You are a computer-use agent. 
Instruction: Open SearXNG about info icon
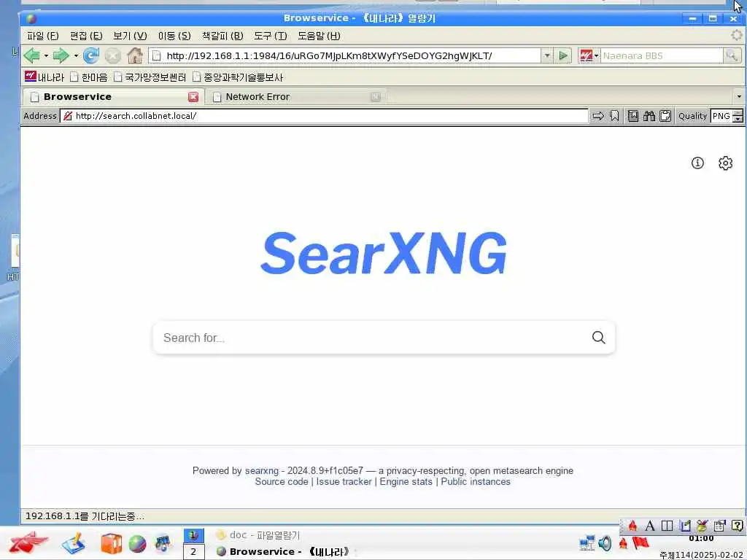(x=697, y=163)
